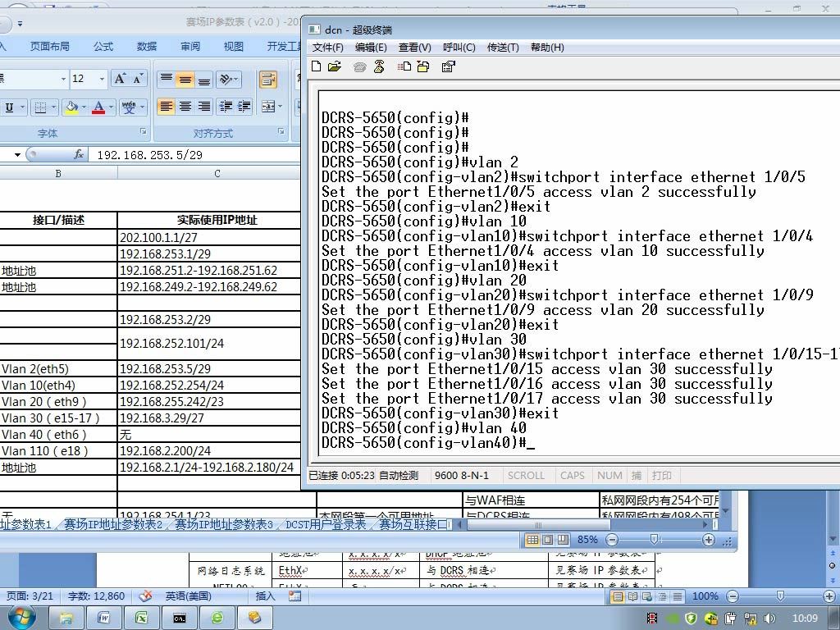The image size is (840, 630).
Task: Click the red font color swatch
Action: pyautogui.click(x=98, y=107)
